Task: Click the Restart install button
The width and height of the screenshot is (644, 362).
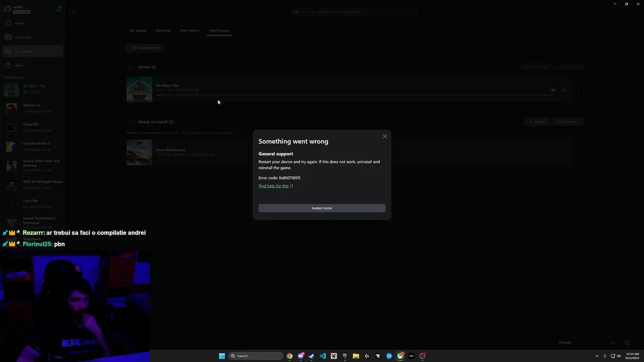Action: (x=322, y=208)
